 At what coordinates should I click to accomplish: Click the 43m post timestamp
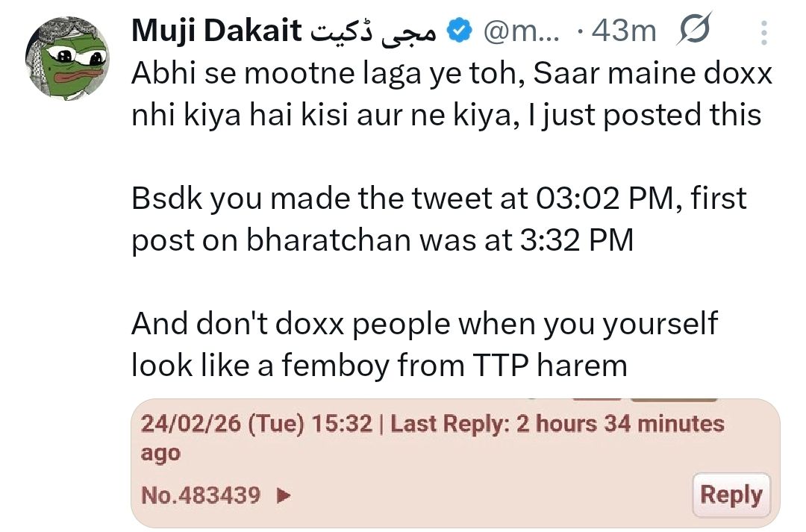coord(622,31)
